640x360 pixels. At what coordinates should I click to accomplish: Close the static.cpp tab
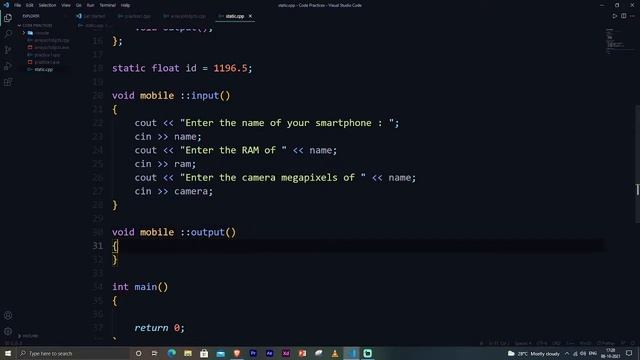click(250, 16)
